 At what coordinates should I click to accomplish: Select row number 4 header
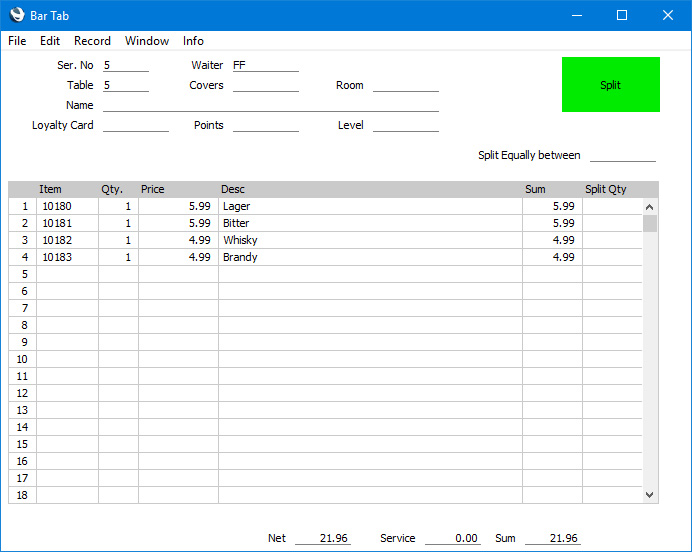pos(23,257)
